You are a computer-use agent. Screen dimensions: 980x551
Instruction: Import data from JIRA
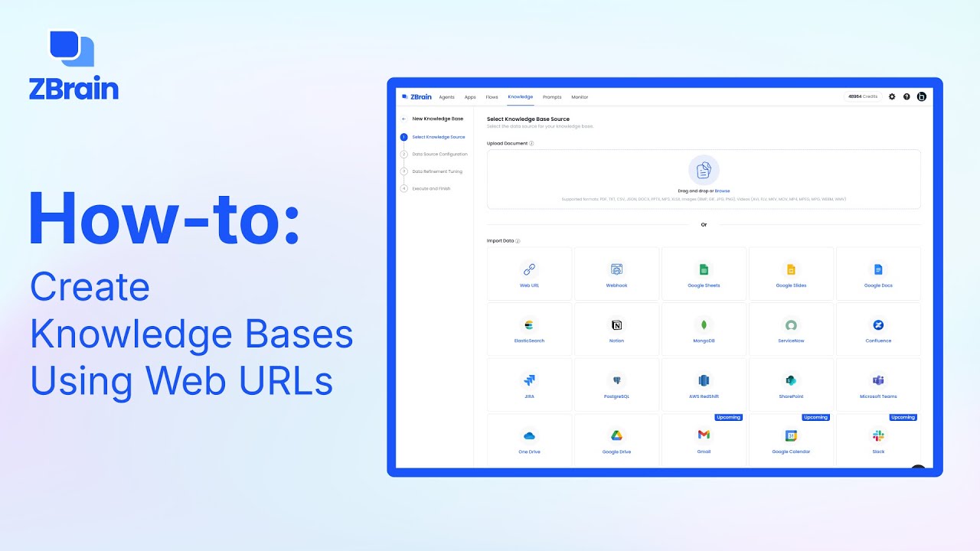[x=529, y=384]
